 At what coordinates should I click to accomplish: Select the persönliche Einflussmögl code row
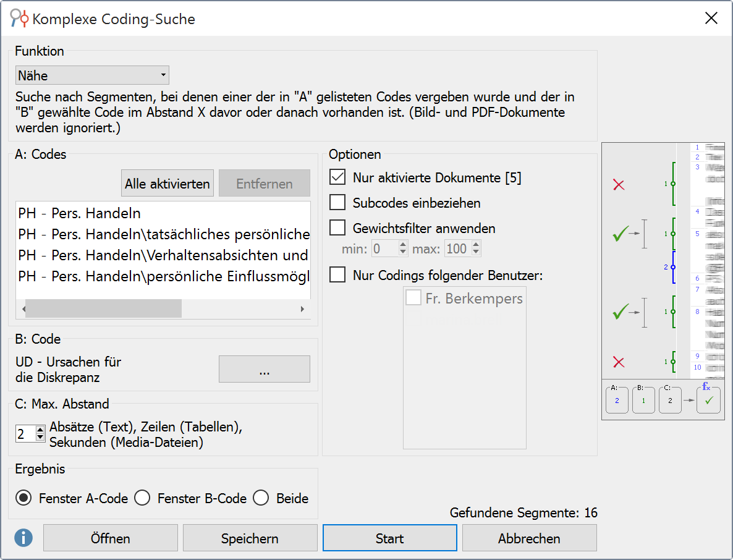163,276
